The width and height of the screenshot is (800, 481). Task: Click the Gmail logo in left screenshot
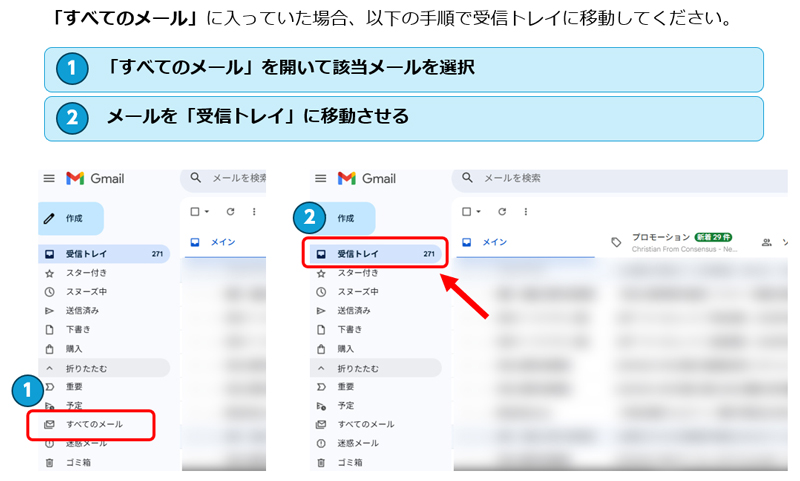pos(95,179)
